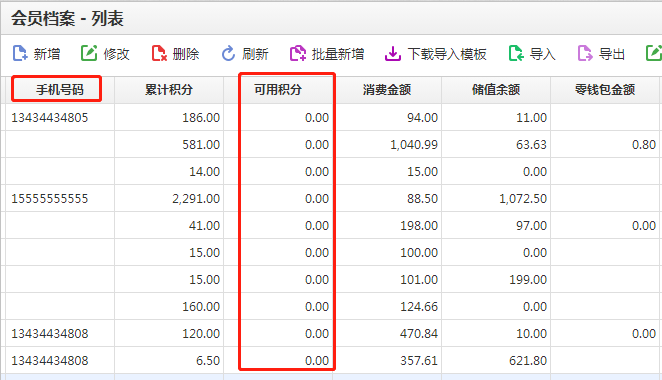The width and height of the screenshot is (662, 380).
Task: Click accumulated points value 186.00
Action: pos(201,117)
